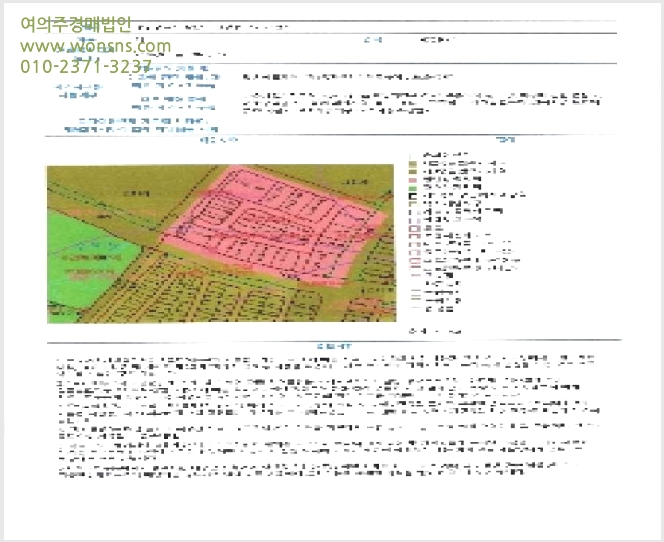This screenshot has height=542, width=664.
Task: Select the pink hollow square legend symbol
Action: click(x=415, y=229)
